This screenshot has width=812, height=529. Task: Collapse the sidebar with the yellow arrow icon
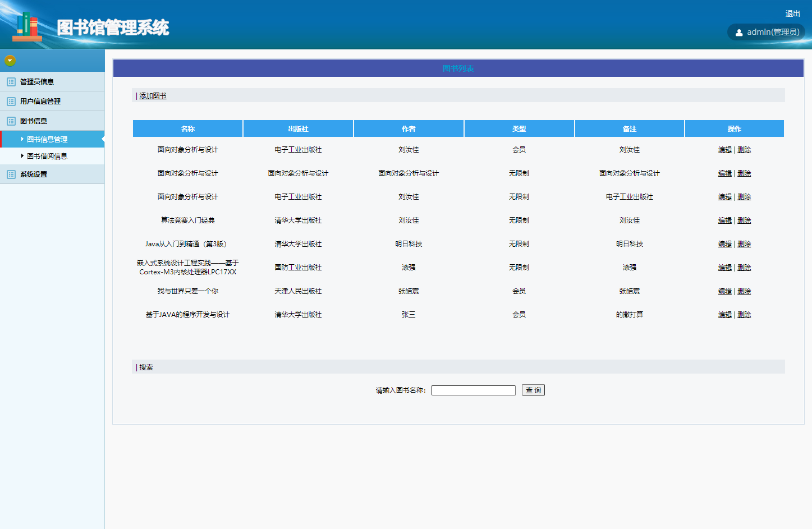[10, 60]
